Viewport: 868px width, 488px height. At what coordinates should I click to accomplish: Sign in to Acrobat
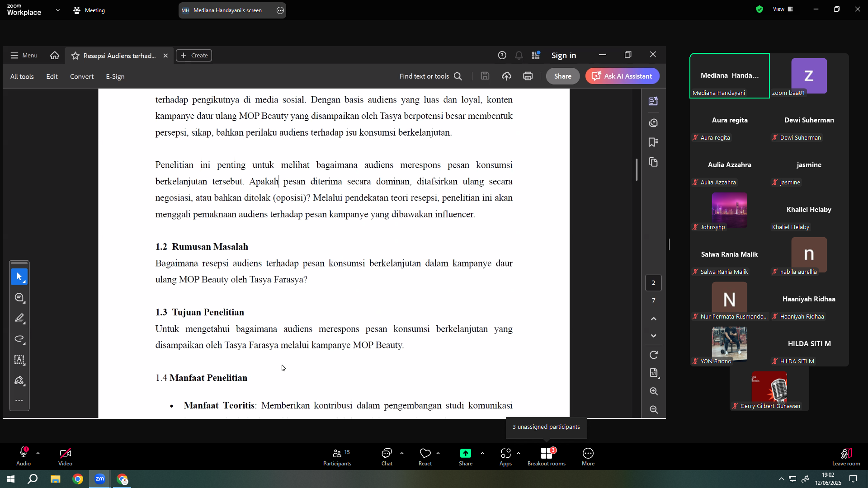click(x=564, y=55)
